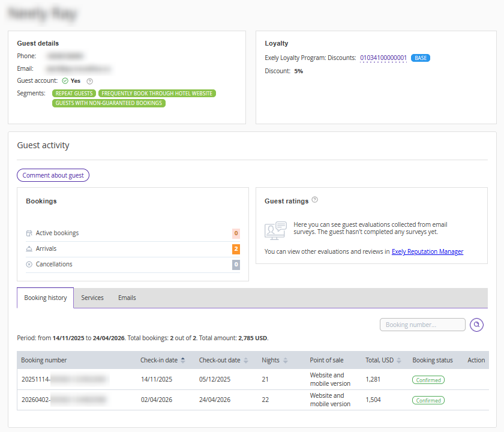The image size is (504, 432).
Task: Click the help icon beside Guest ratings
Action: coord(315,200)
